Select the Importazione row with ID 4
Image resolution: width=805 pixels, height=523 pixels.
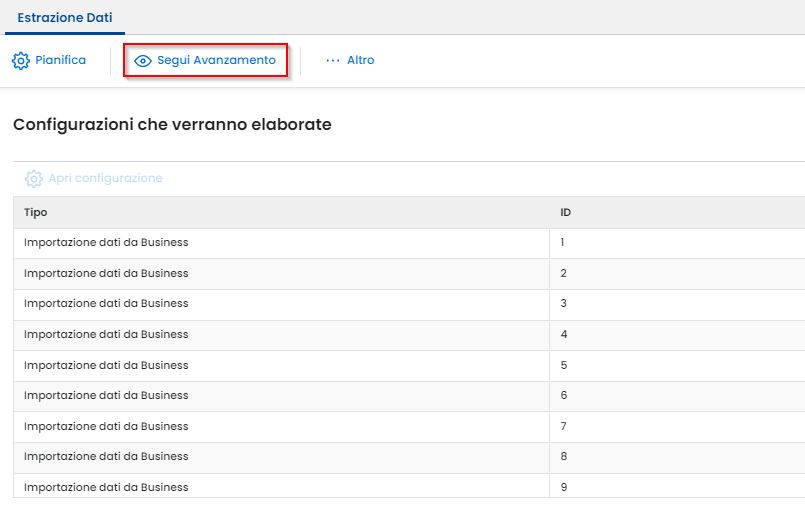(106, 335)
